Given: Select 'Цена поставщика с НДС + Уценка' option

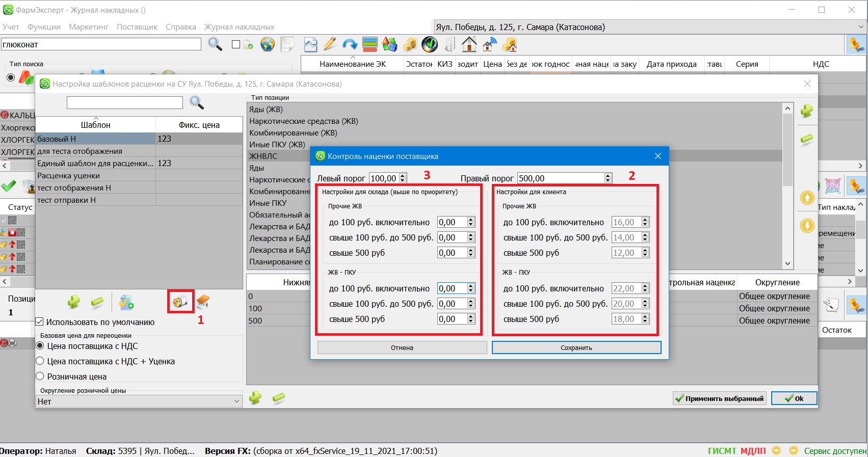Looking at the screenshot, I should pos(40,361).
